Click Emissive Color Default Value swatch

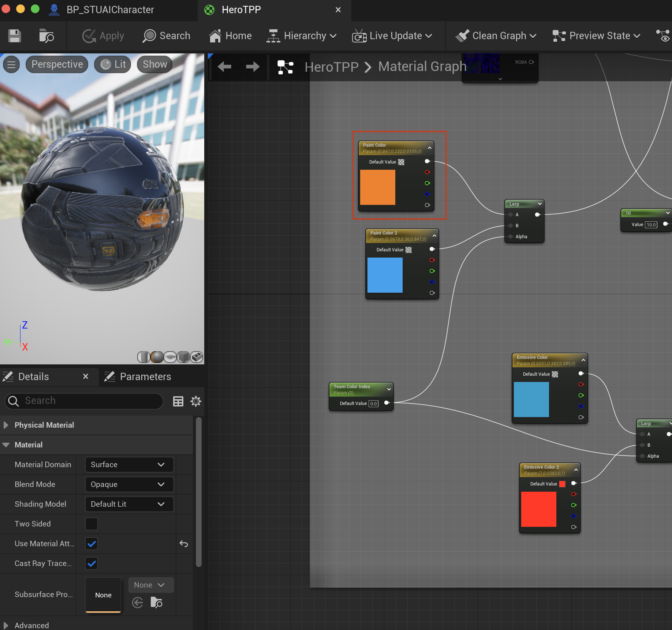pos(555,374)
